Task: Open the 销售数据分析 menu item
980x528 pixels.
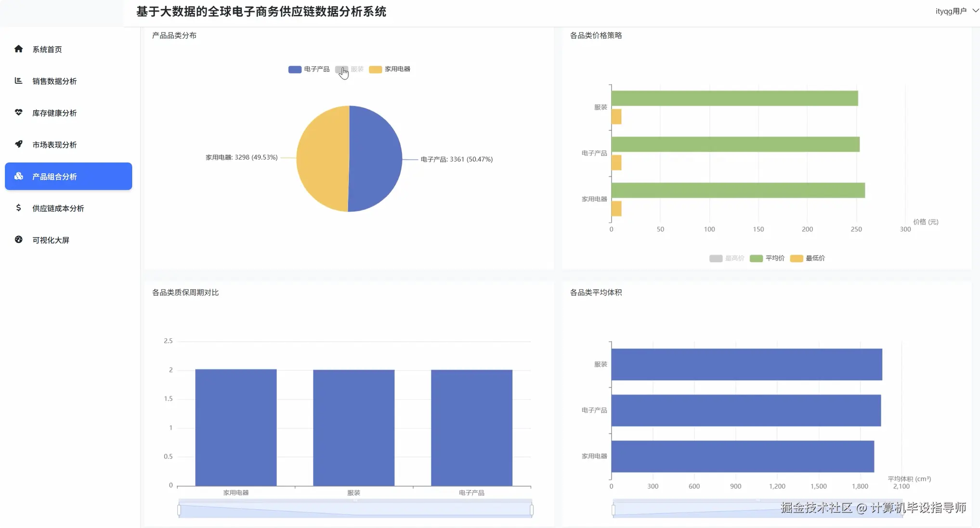Action: 54,81
